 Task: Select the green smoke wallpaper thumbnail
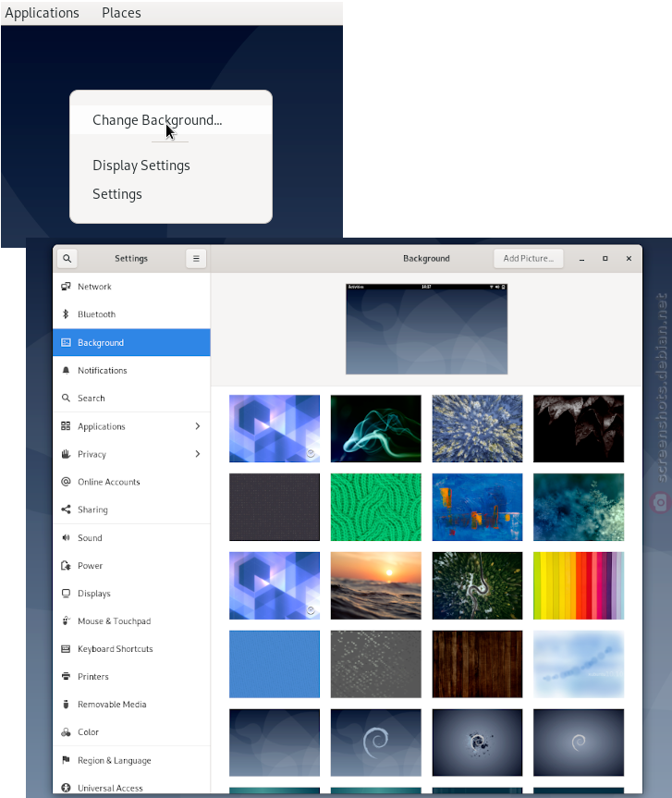point(376,428)
